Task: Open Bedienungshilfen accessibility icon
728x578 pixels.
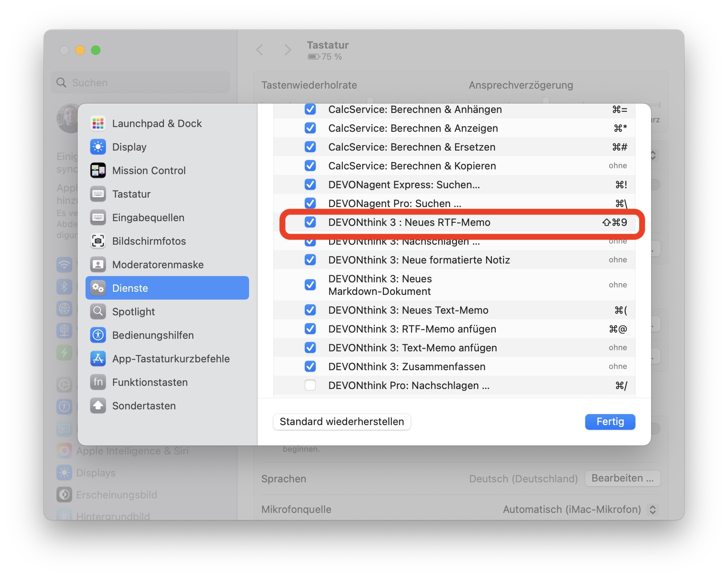Action: [98, 335]
